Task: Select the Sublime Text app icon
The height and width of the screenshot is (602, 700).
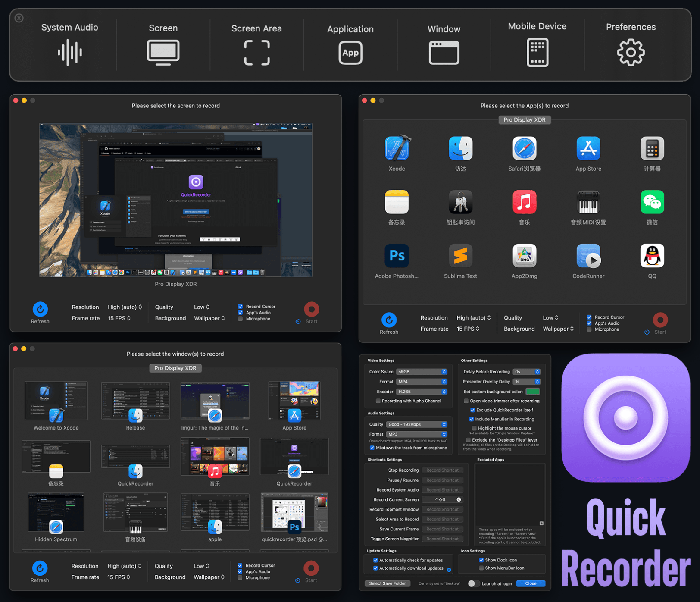Action: [460, 256]
